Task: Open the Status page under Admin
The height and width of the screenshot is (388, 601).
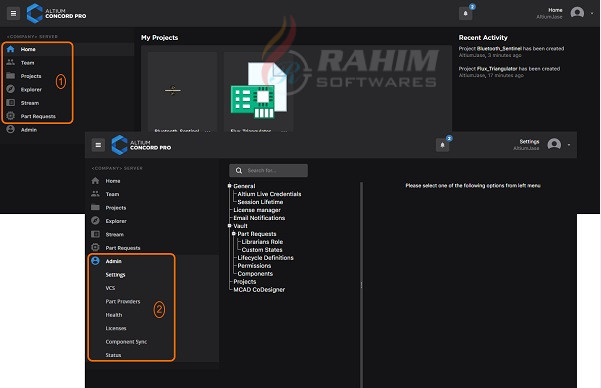Action: (x=113, y=355)
